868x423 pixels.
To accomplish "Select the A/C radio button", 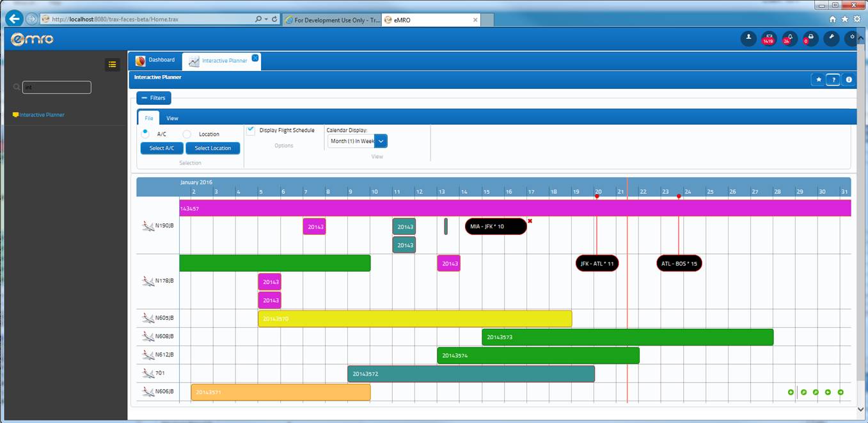I will [145, 134].
